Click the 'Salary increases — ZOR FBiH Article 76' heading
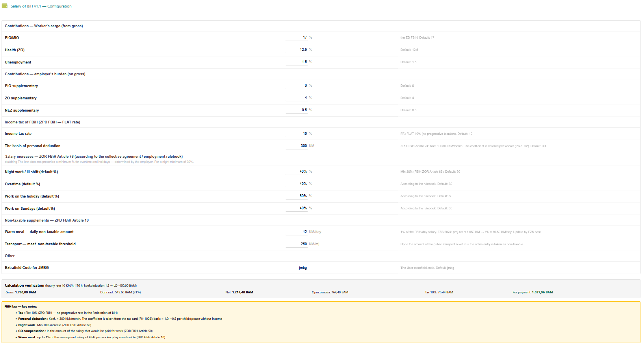This screenshot has height=345, width=644. tap(94, 157)
